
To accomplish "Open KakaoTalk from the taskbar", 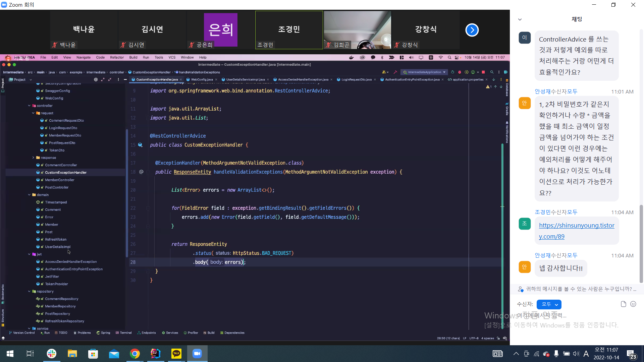I will pos(176,354).
